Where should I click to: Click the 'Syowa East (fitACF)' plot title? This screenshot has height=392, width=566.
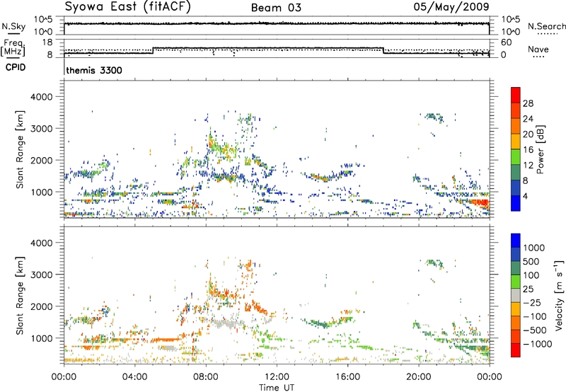point(128,7)
